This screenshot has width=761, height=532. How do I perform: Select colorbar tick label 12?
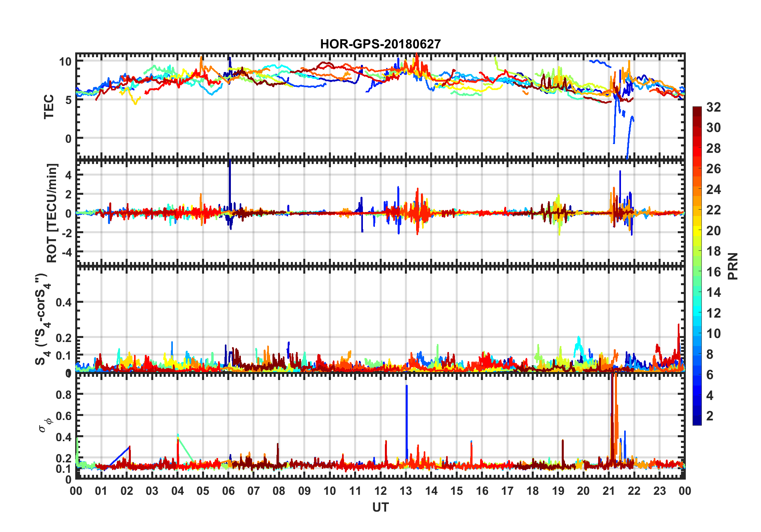coord(713,313)
